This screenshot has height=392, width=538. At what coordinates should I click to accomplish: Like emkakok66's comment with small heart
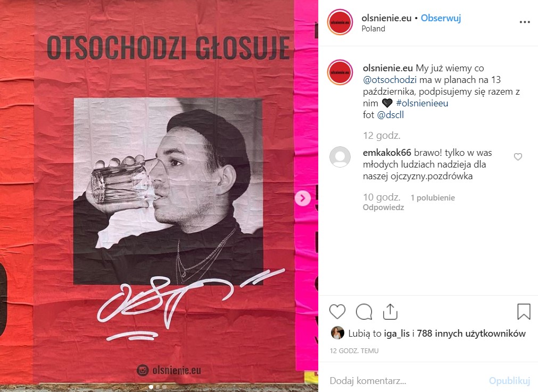click(x=518, y=157)
